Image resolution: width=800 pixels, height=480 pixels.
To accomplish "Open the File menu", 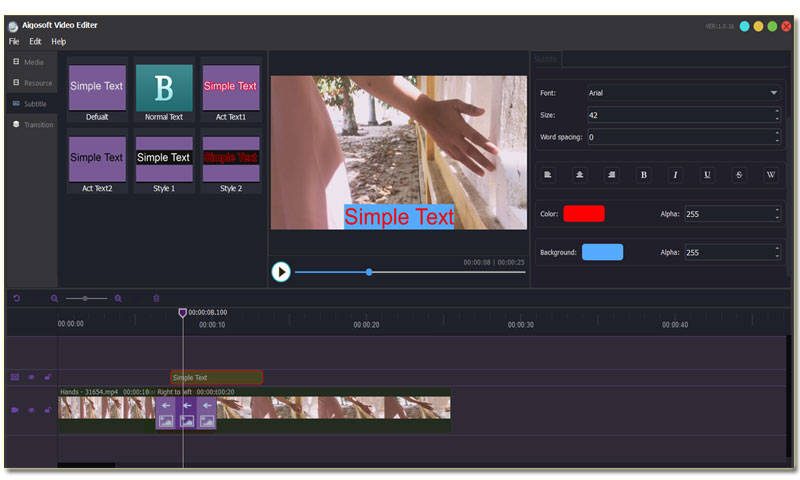I will coord(14,42).
